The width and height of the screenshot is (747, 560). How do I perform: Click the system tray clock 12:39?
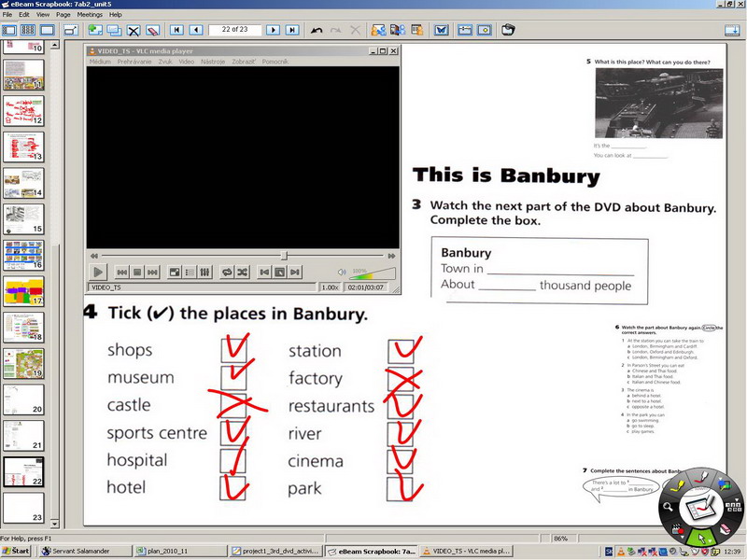[x=732, y=552]
